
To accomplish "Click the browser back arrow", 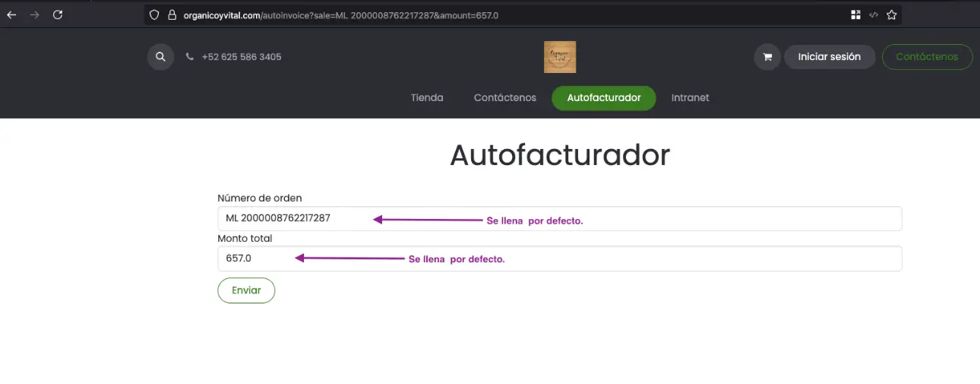I will coord(11,14).
